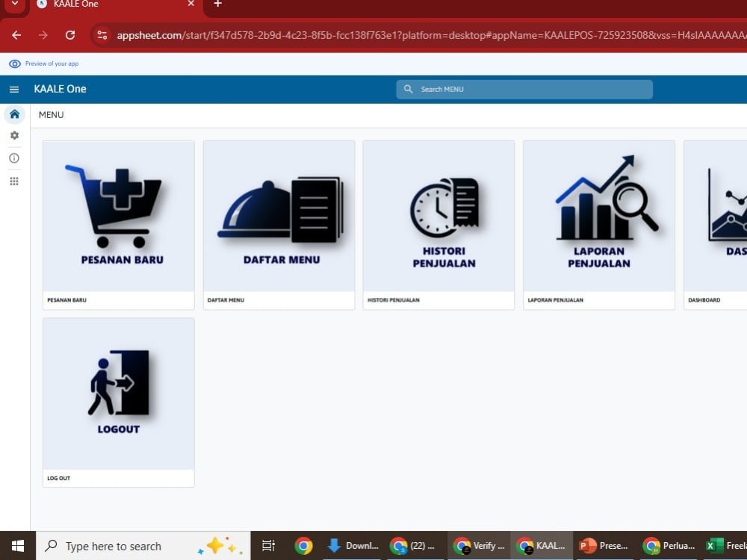Open the hamburger navigation menu
This screenshot has width=747, height=560.
point(14,89)
